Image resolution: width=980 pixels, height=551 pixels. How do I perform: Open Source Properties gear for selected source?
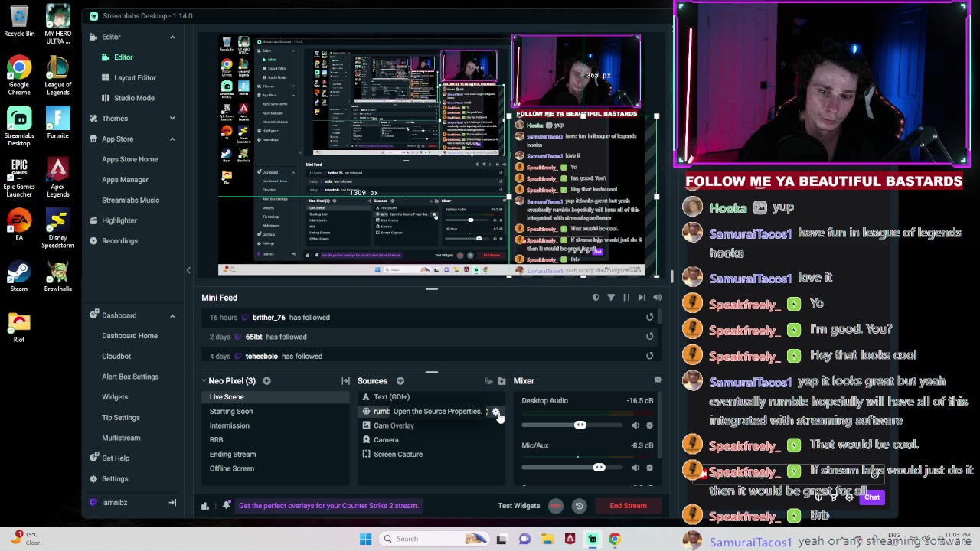(x=495, y=412)
